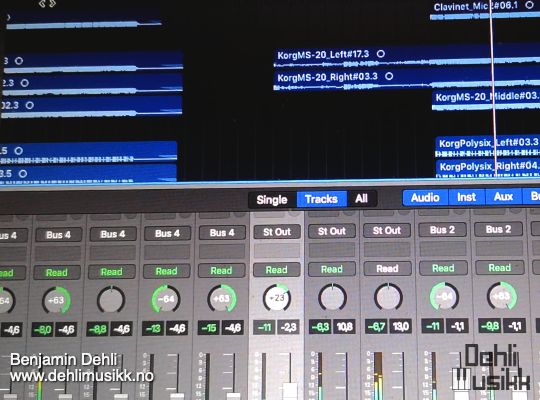Click Read automation mode on the -8,0 channel

(x=57, y=273)
